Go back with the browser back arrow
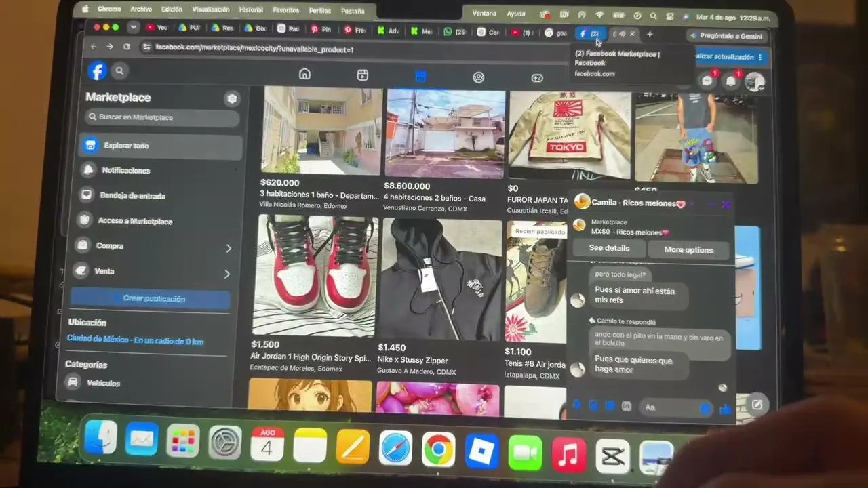868x488 pixels. click(94, 47)
